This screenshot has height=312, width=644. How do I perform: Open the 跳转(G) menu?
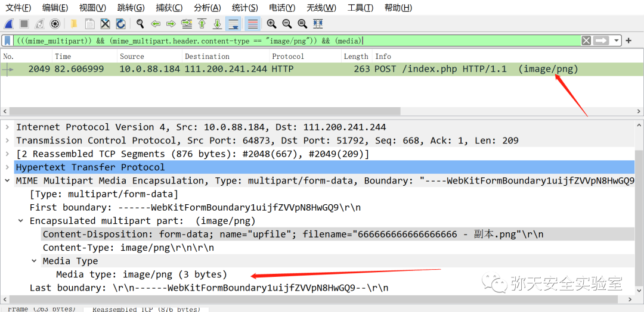click(131, 7)
